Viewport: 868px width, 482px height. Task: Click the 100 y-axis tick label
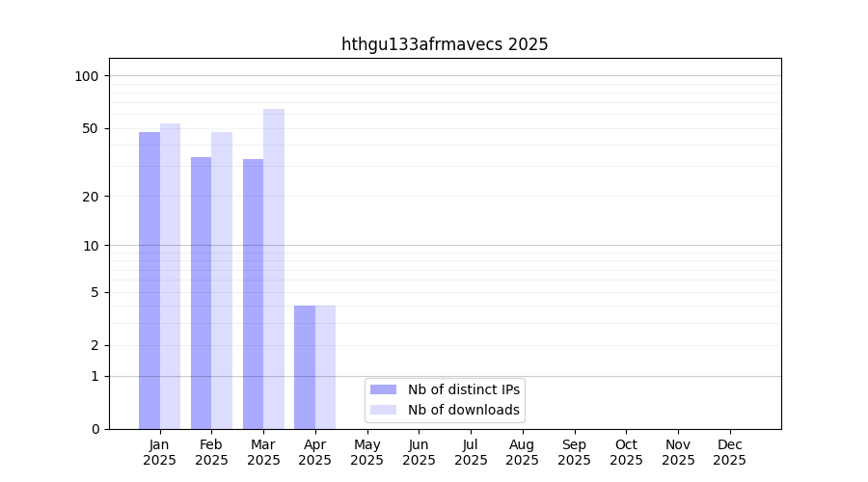[x=87, y=76]
